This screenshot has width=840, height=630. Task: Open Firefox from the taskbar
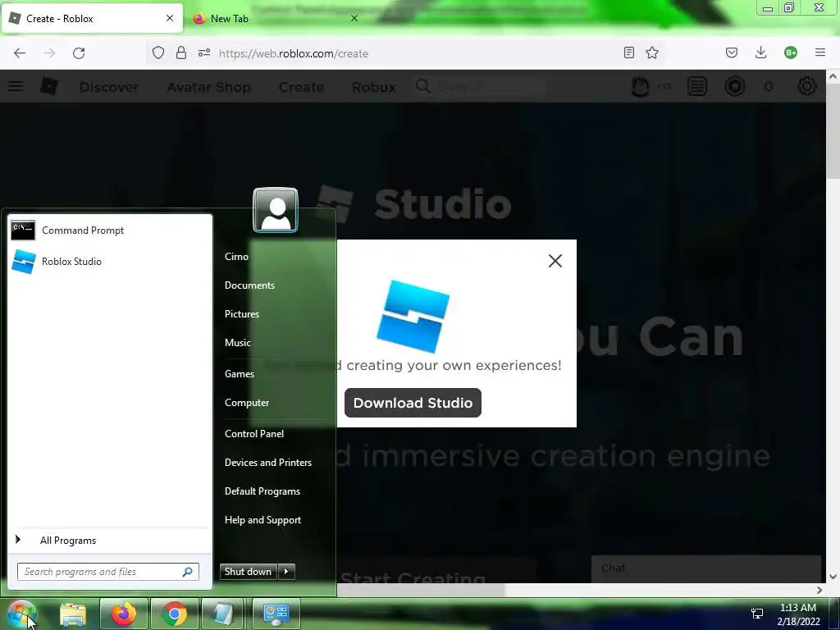tap(123, 614)
